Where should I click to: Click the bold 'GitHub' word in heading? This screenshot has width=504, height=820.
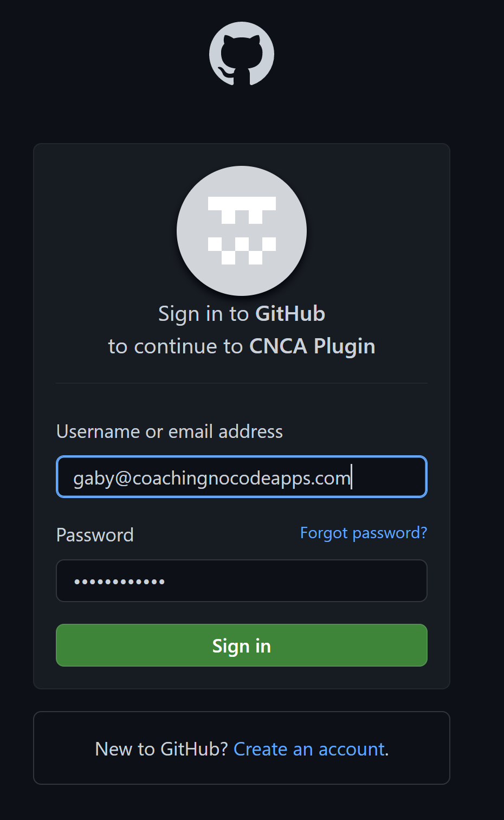[x=290, y=314]
